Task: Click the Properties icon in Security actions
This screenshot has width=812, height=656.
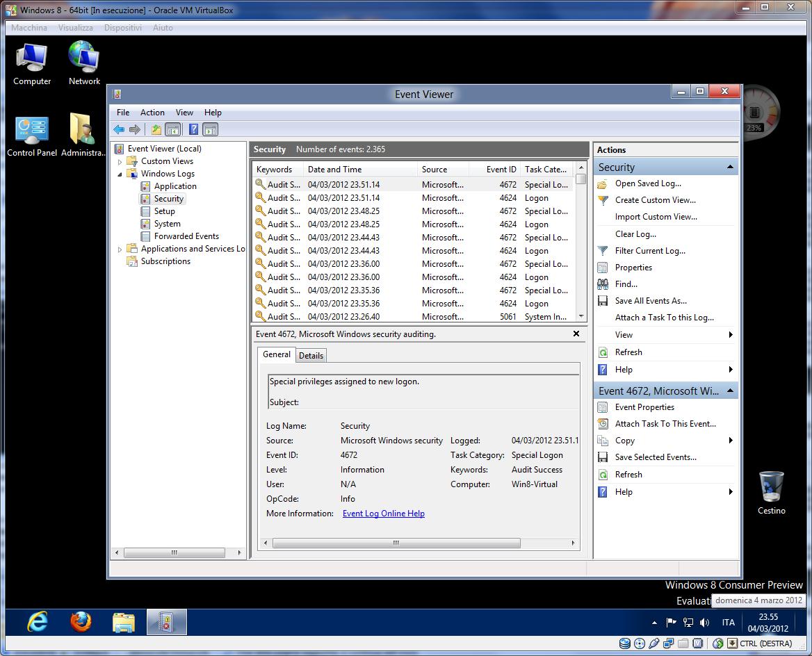Action: [x=603, y=268]
